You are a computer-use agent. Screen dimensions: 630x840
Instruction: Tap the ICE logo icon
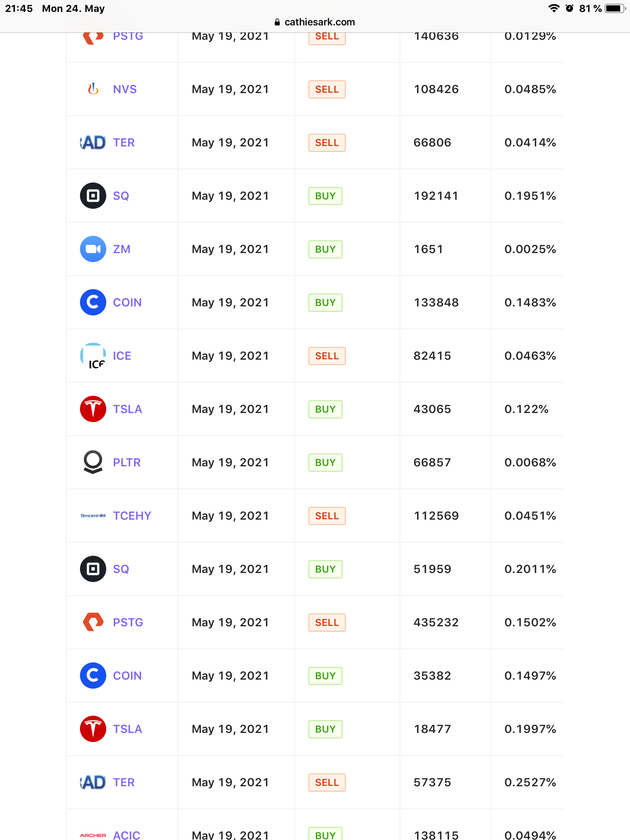[93, 356]
